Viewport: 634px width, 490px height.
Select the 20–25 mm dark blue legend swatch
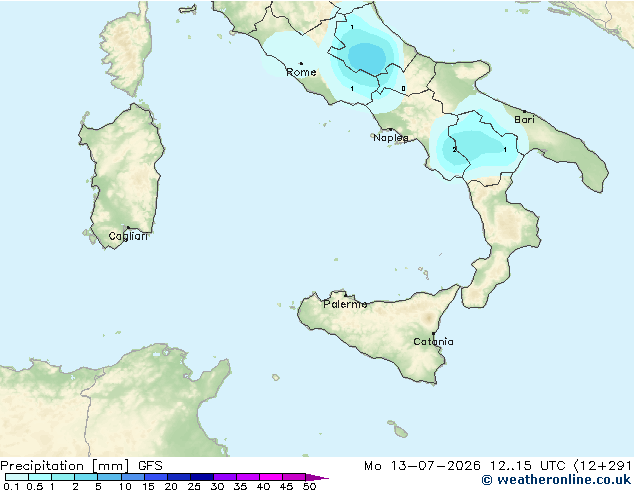(x=179, y=477)
